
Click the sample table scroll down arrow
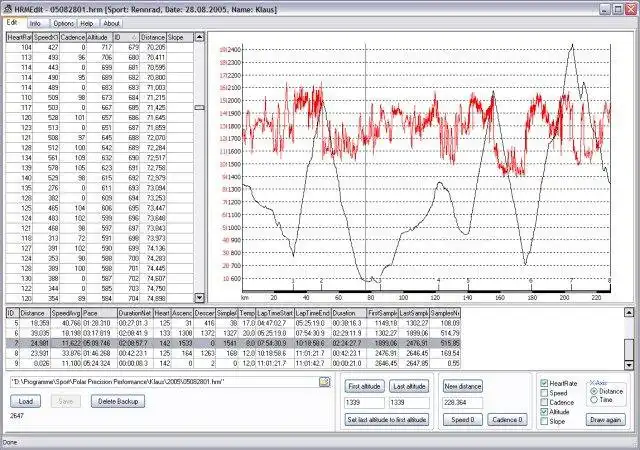tap(199, 298)
